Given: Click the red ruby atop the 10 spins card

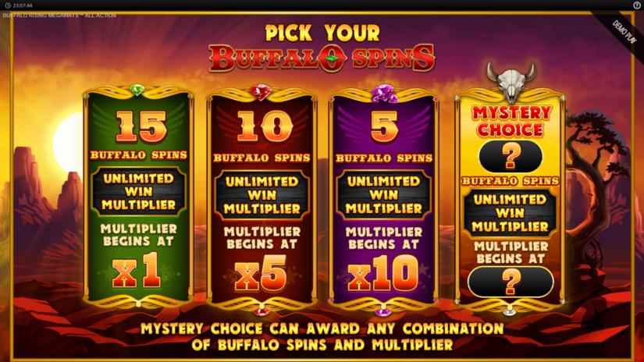Looking at the screenshot, I should tap(261, 92).
